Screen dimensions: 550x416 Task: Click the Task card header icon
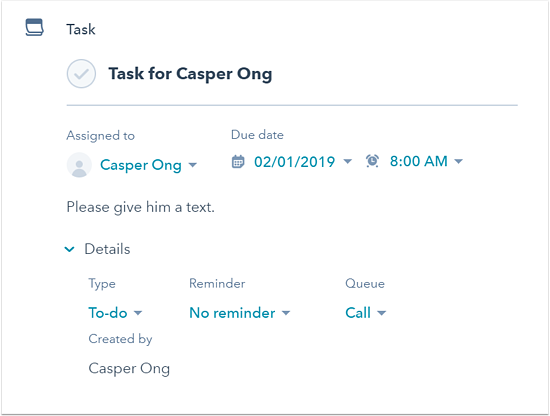34,27
